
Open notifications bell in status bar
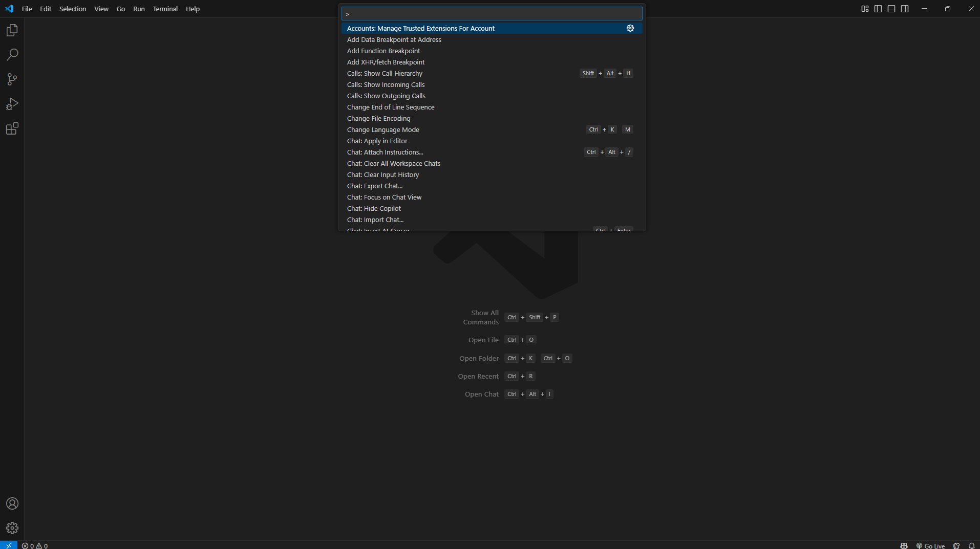[971, 545]
